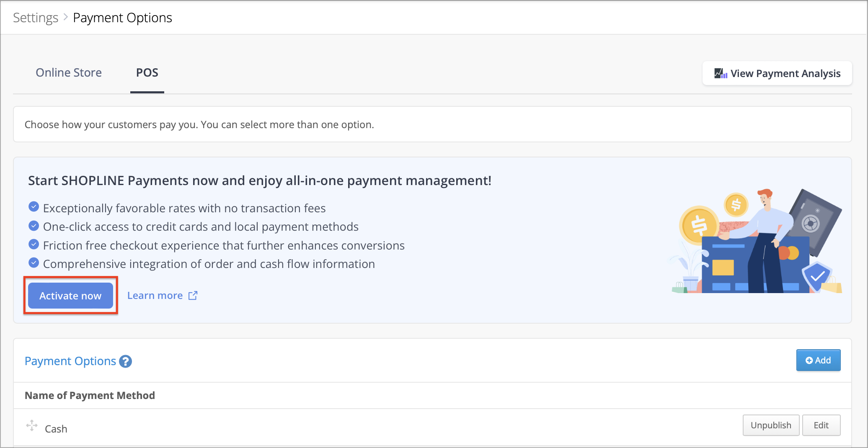The height and width of the screenshot is (448, 868).
Task: Click the checkmark icon beside One-click access
Action: [x=34, y=226]
